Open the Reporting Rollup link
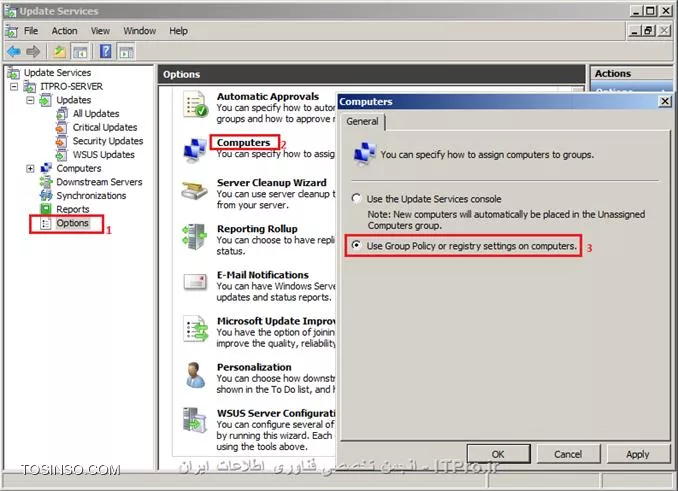 (x=257, y=229)
